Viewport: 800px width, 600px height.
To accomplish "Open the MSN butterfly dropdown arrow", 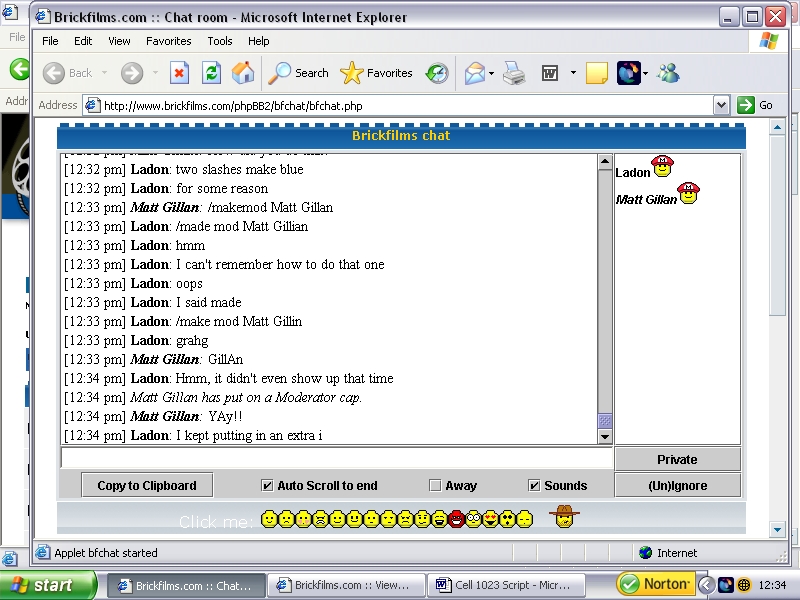I will [x=645, y=73].
